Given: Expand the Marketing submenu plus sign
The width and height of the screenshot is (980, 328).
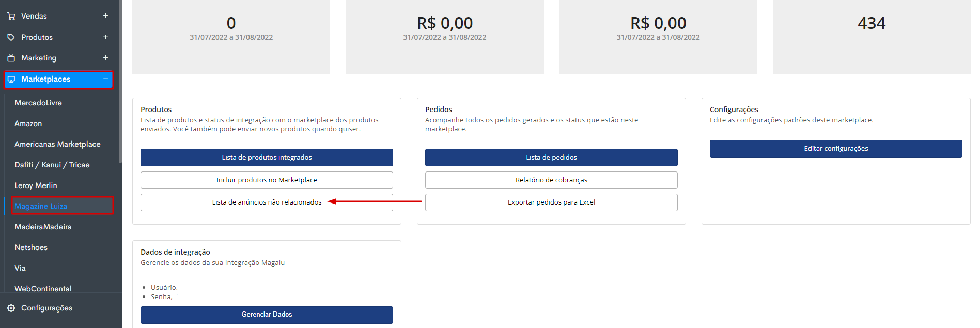Looking at the screenshot, I should pos(105,57).
